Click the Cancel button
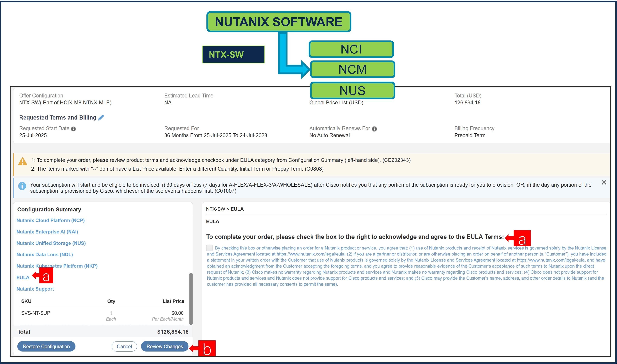Screen dimensions: 617x364 [124, 346]
